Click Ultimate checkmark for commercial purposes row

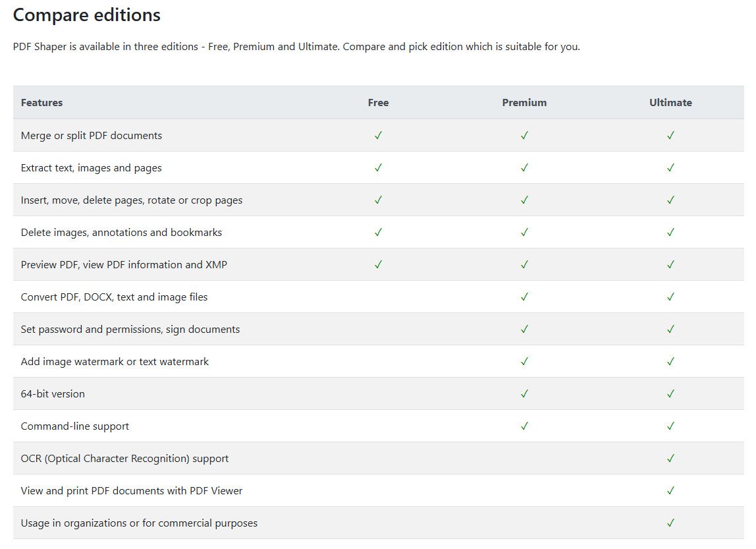[x=670, y=523]
